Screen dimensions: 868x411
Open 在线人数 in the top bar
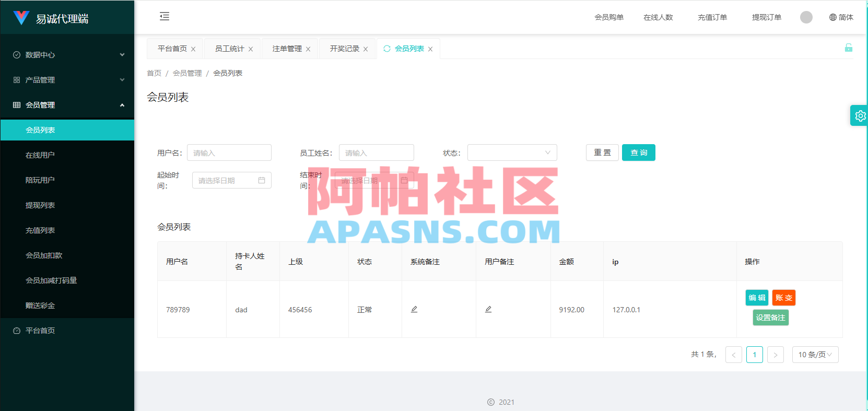(x=658, y=17)
